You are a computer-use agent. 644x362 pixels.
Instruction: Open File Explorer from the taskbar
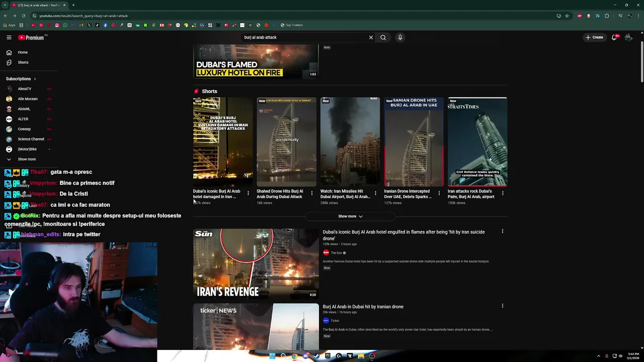[361, 356]
